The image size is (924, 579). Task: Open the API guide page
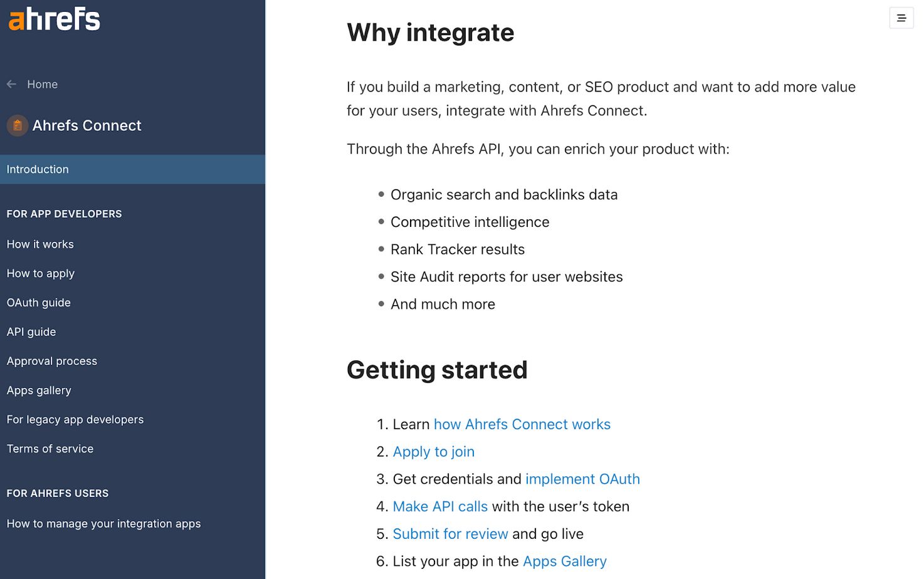[31, 331]
